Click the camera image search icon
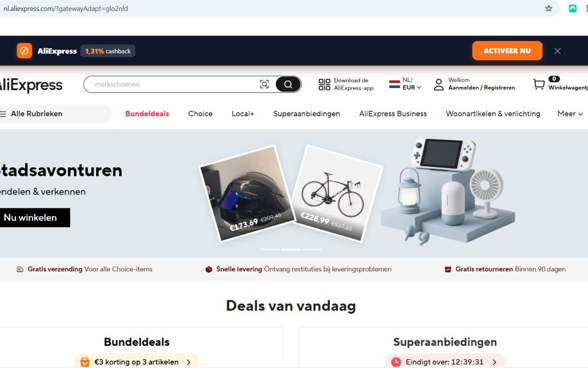The height and width of the screenshot is (368, 588). coord(264,84)
